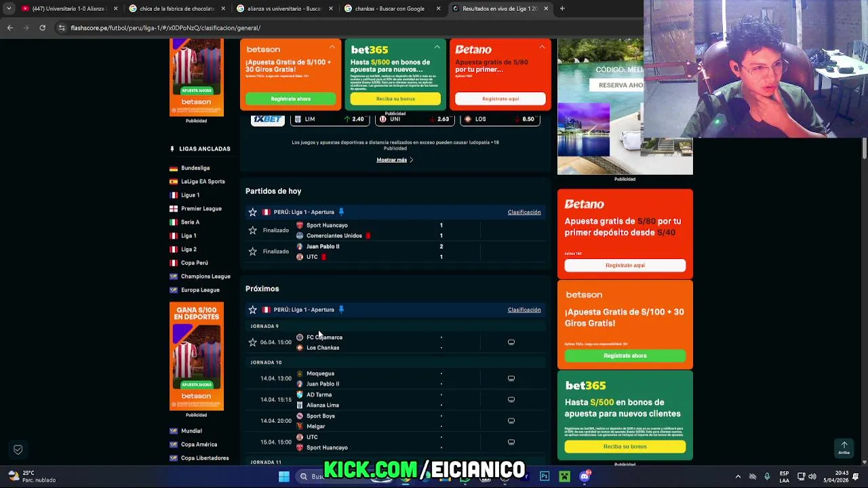Open a new browser tab

(562, 8)
